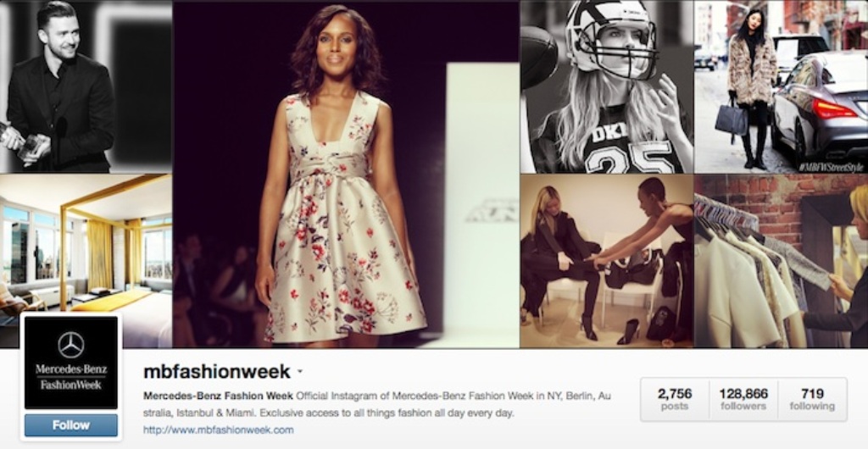The width and height of the screenshot is (868, 449).
Task: Click the profile bio description text
Action: coord(377,405)
